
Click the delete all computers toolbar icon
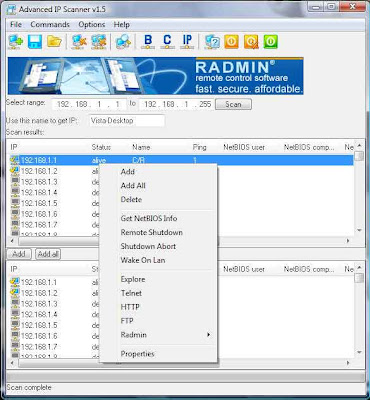coord(99,42)
